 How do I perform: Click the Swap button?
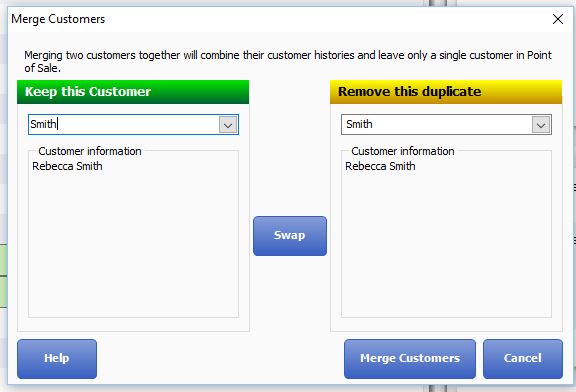pyautogui.click(x=290, y=236)
